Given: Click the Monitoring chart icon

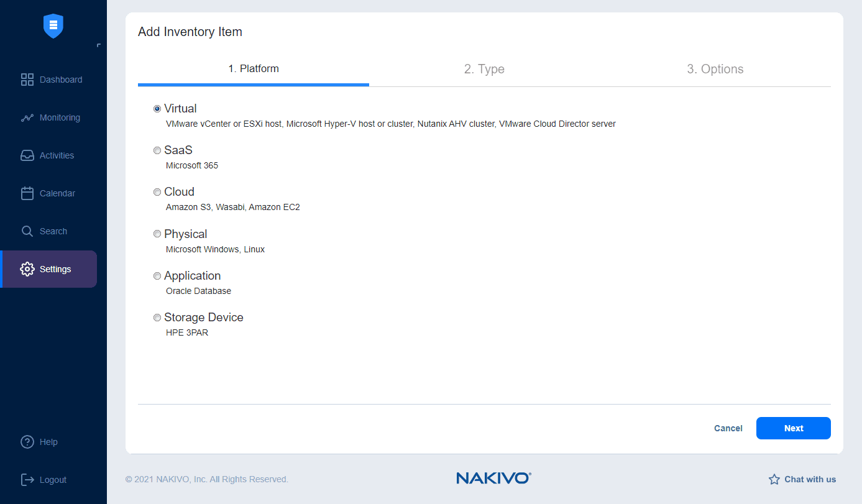Looking at the screenshot, I should (27, 117).
